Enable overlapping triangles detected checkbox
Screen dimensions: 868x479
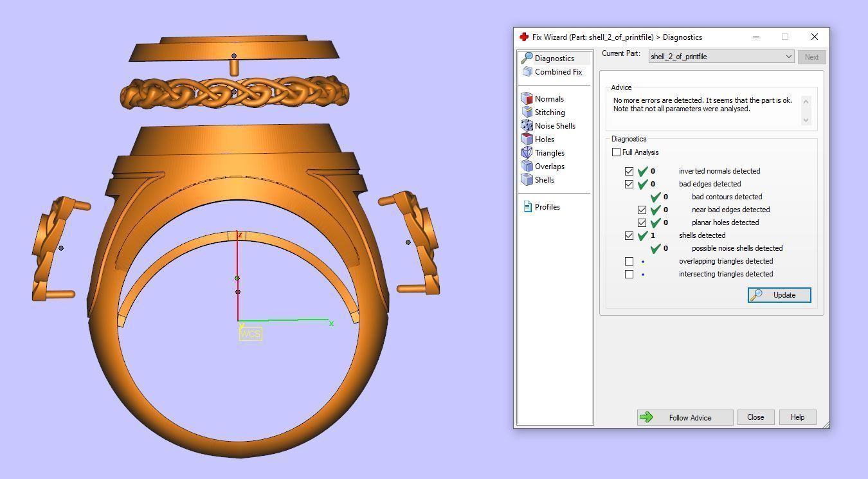pyautogui.click(x=629, y=261)
